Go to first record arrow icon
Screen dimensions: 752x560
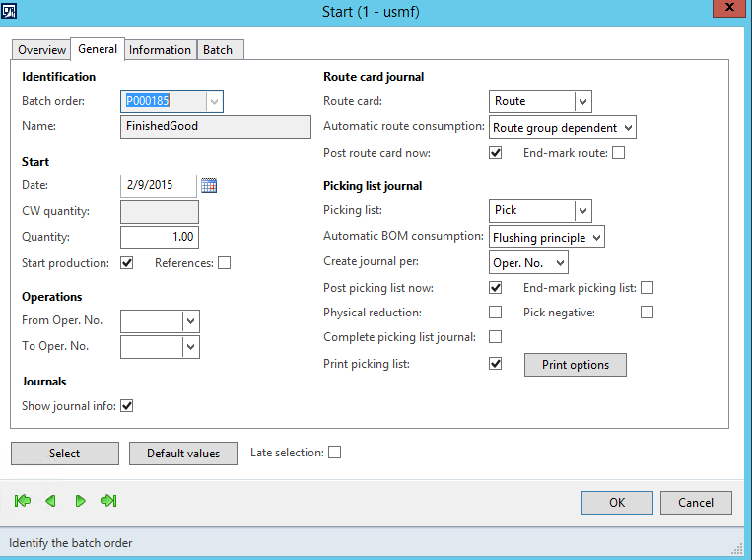click(x=23, y=501)
